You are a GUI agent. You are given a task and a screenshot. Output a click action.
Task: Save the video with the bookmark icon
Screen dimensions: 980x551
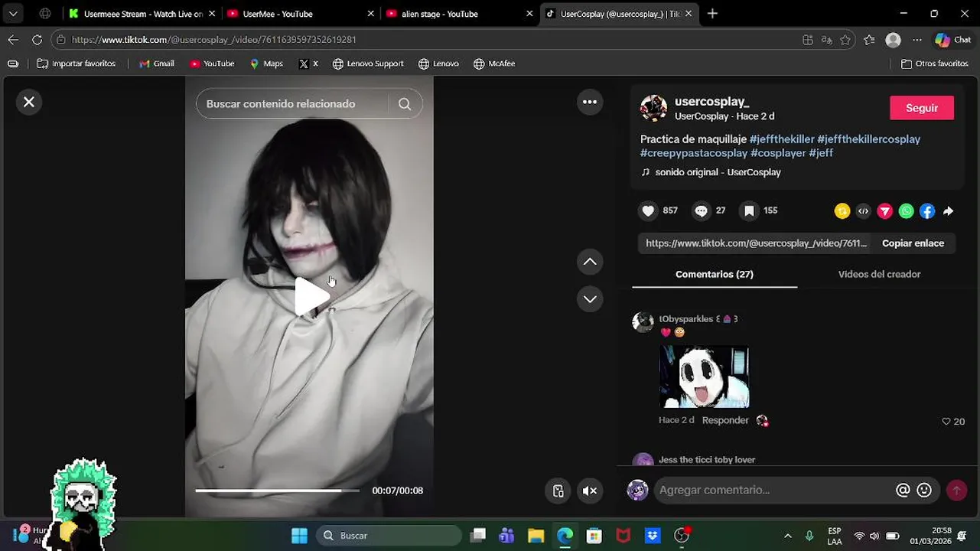pyautogui.click(x=749, y=211)
